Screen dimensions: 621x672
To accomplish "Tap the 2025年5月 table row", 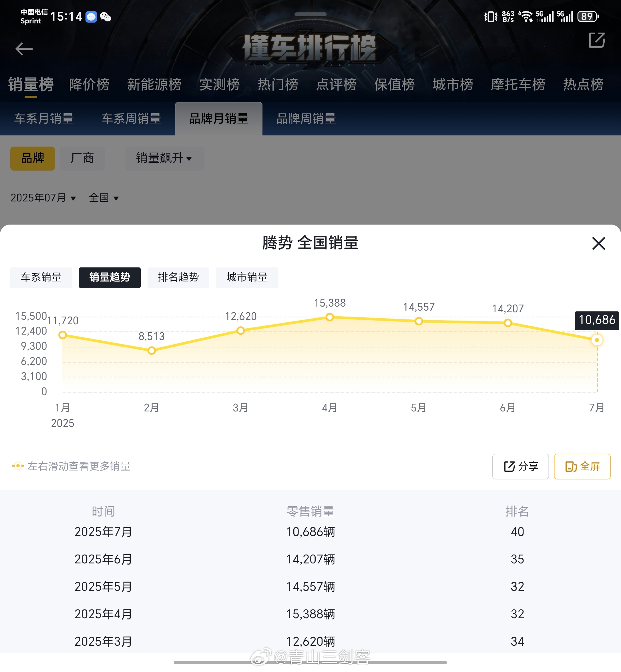I will [310, 587].
